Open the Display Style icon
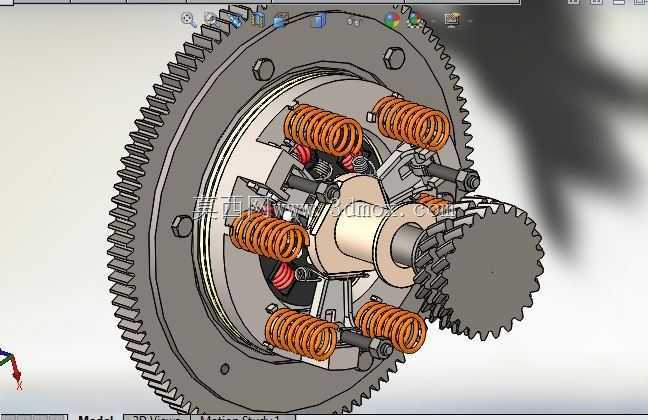648x420 pixels. coord(319,20)
